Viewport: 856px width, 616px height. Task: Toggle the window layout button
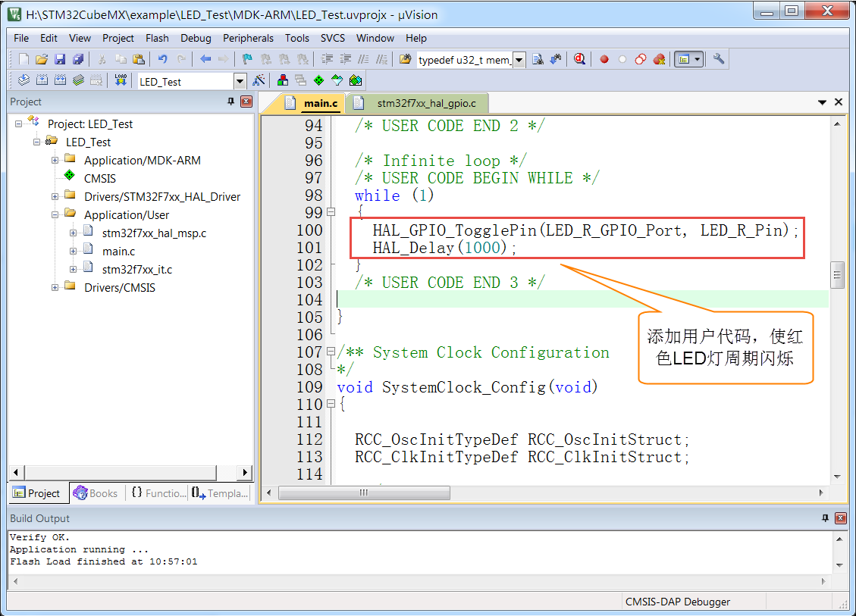(x=683, y=59)
